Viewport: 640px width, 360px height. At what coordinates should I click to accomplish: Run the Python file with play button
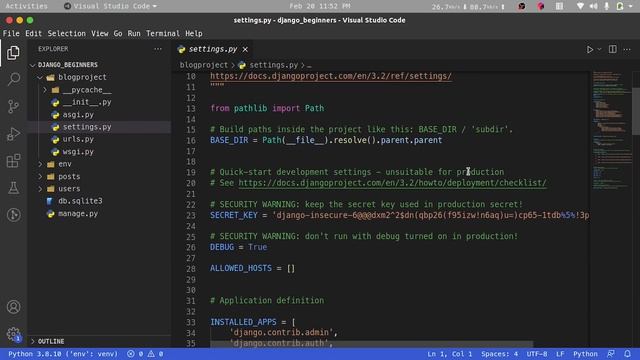point(590,49)
